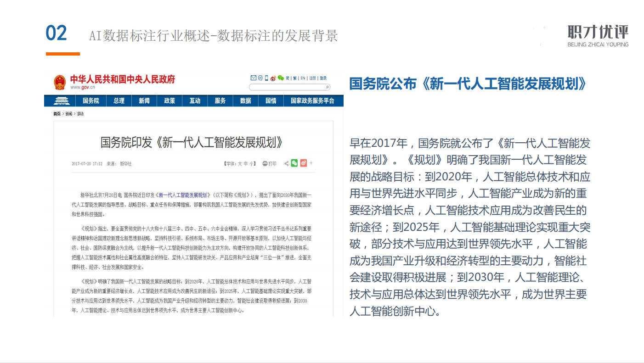The height and width of the screenshot is (363, 644).
Task: Open the blue 新一代人工智能发展规划 hyperlink in article
Action: [x=183, y=195]
